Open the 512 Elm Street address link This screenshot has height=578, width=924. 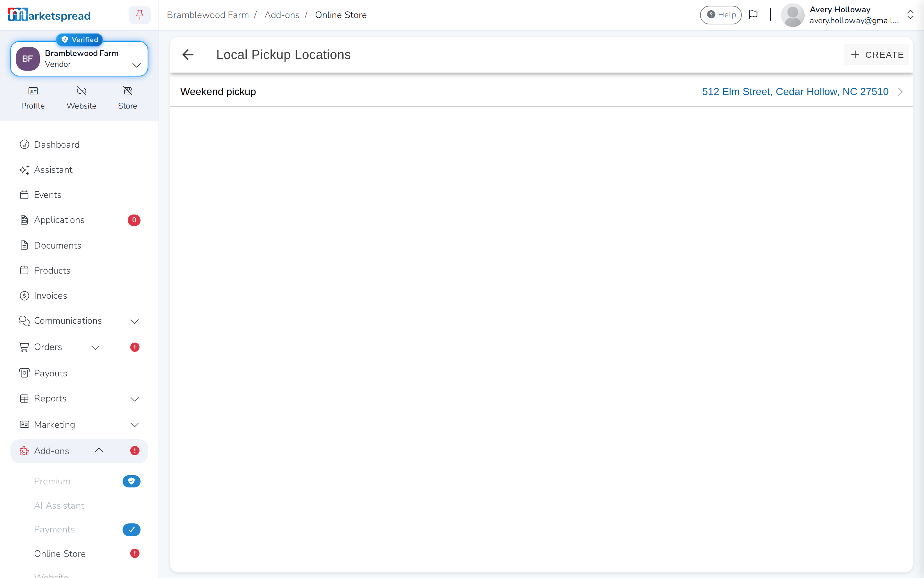point(795,92)
